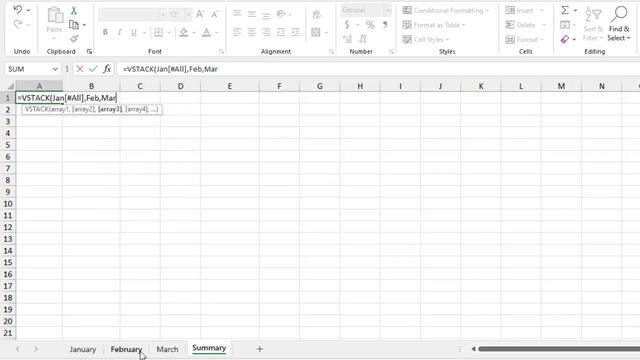The image size is (640, 360).
Task: Click the horizontal scrollbar
Action: pos(559,349)
